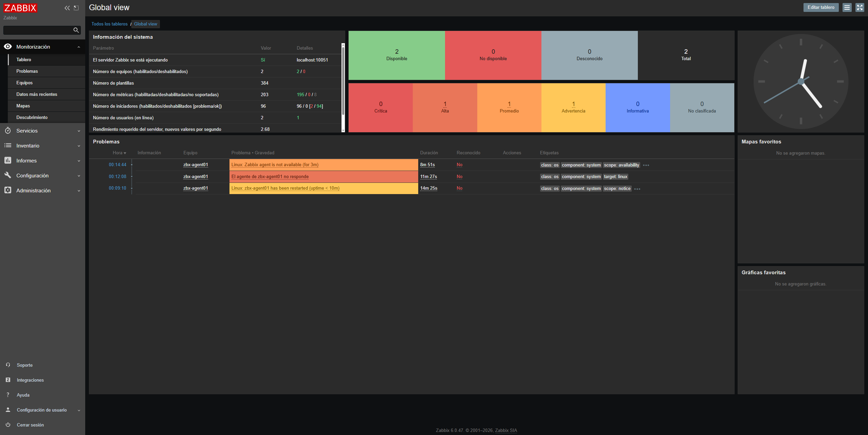The image size is (868, 435).
Task: Click the Crítica severity tile
Action: tap(381, 108)
